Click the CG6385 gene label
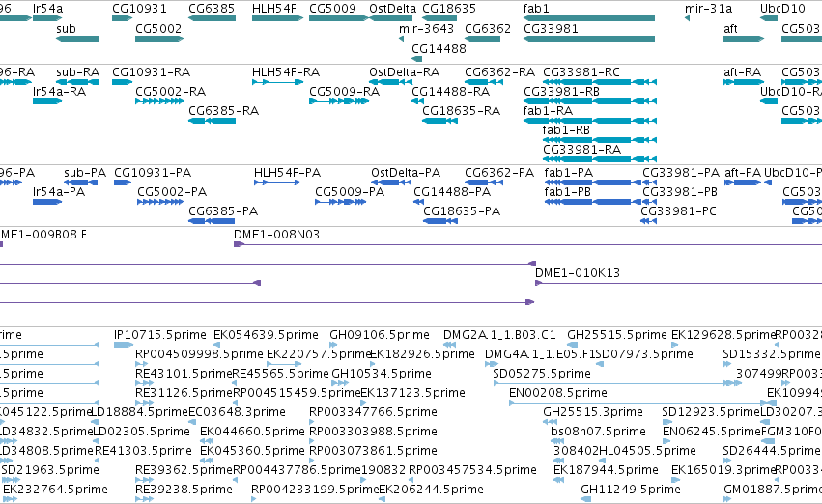Image resolution: width=822 pixels, height=504 pixels. pyautogui.click(x=212, y=9)
